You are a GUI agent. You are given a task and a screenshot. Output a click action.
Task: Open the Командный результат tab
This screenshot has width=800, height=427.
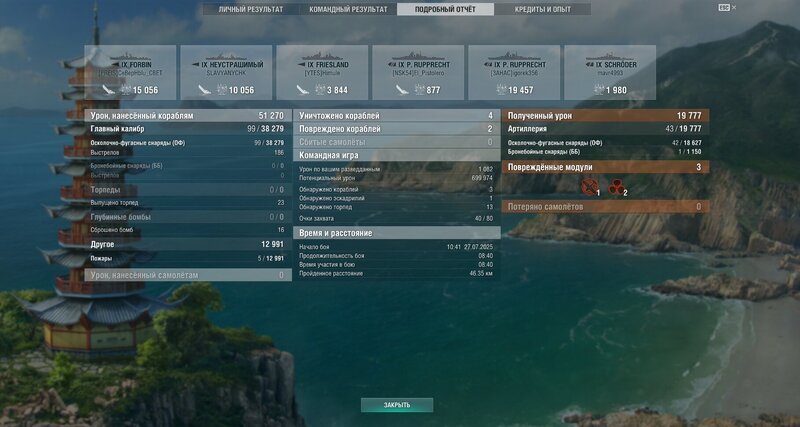(348, 9)
